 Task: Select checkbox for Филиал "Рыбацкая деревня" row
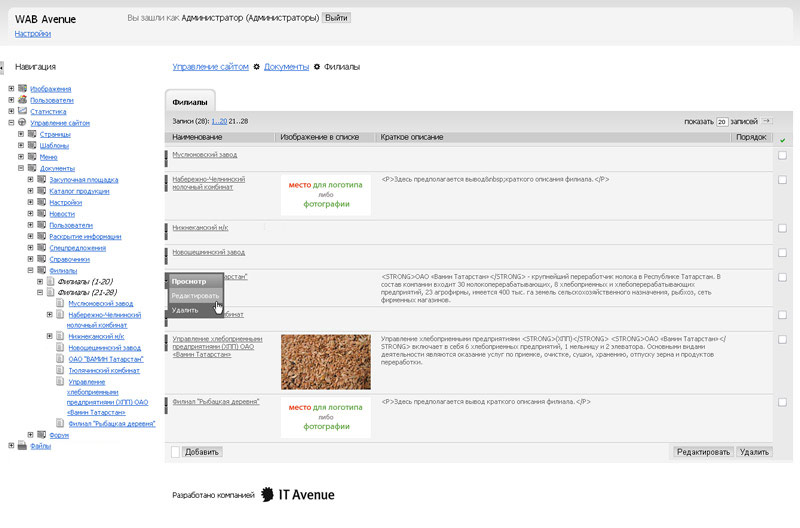[x=782, y=404]
